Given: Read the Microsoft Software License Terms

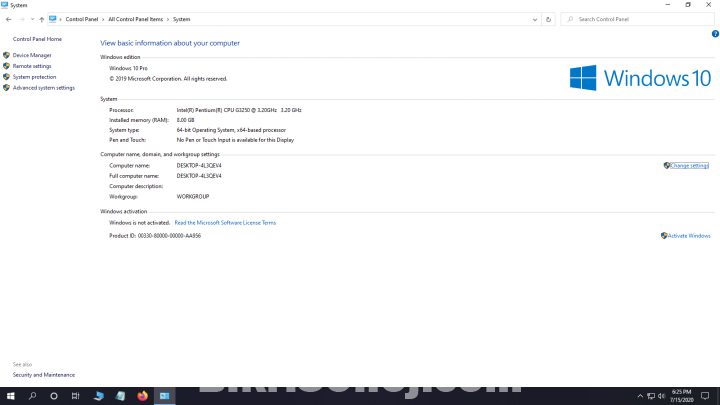Looking at the screenshot, I should tap(225, 223).
